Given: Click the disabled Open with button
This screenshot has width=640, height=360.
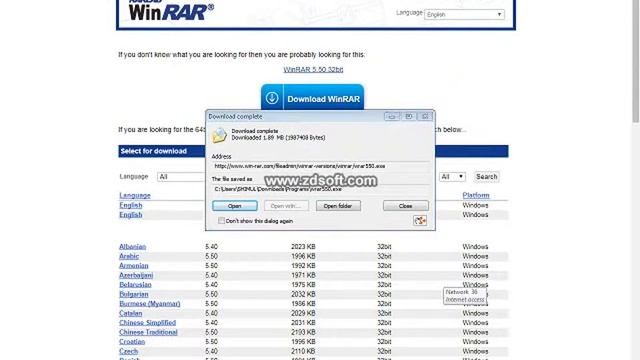Looking at the screenshot, I should (286, 206).
